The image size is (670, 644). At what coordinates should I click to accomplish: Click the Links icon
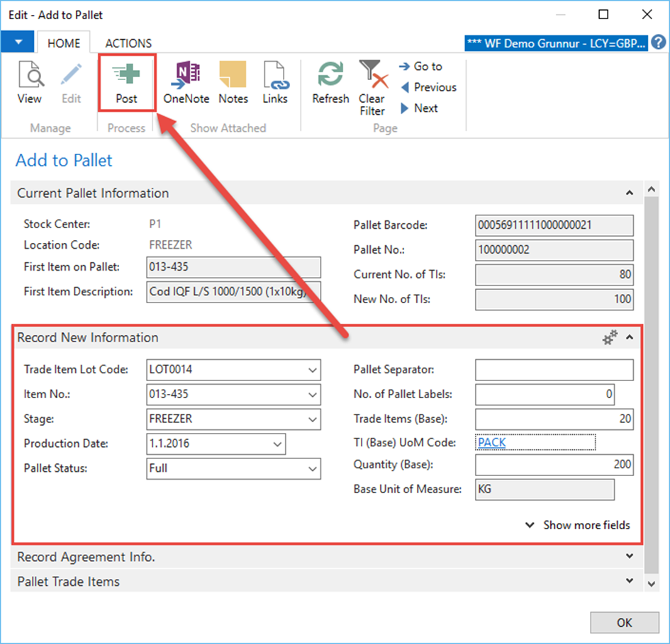(x=274, y=84)
